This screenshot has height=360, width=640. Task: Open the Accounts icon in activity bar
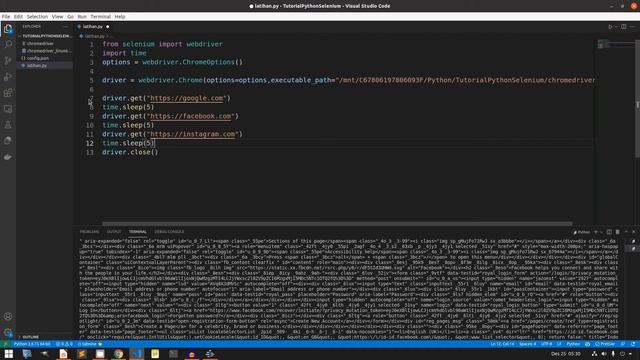pos(8,316)
